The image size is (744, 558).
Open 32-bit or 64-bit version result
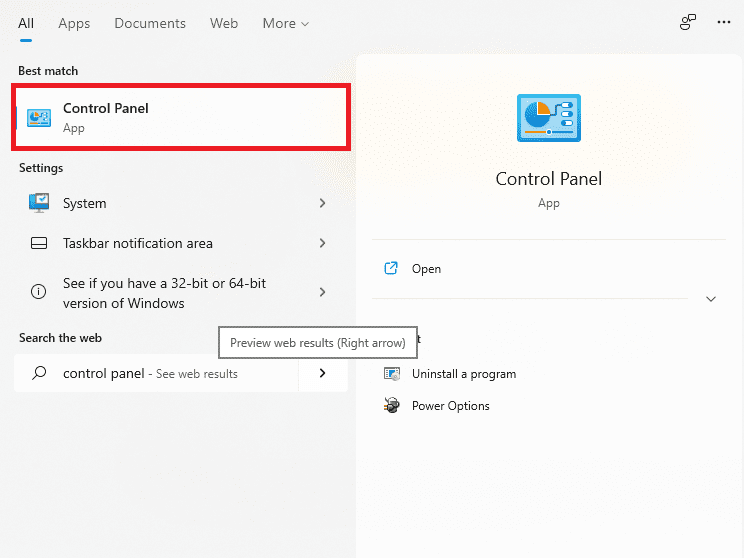tap(181, 292)
